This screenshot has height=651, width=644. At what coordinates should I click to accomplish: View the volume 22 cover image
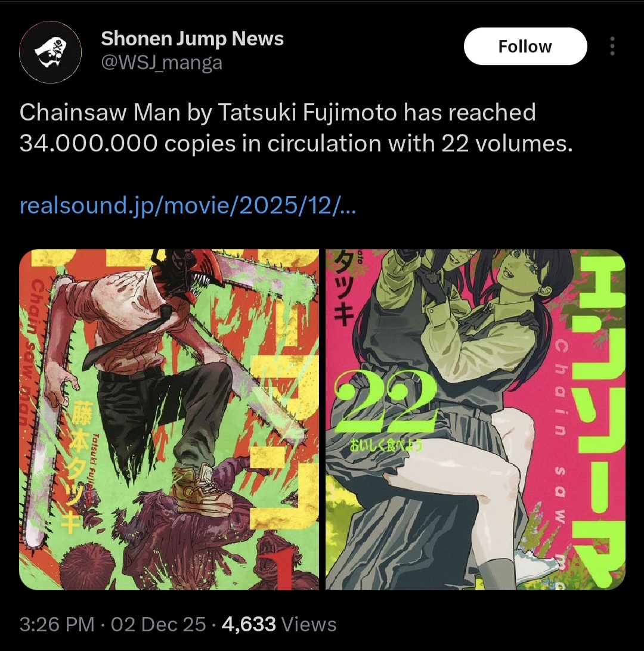(475, 419)
